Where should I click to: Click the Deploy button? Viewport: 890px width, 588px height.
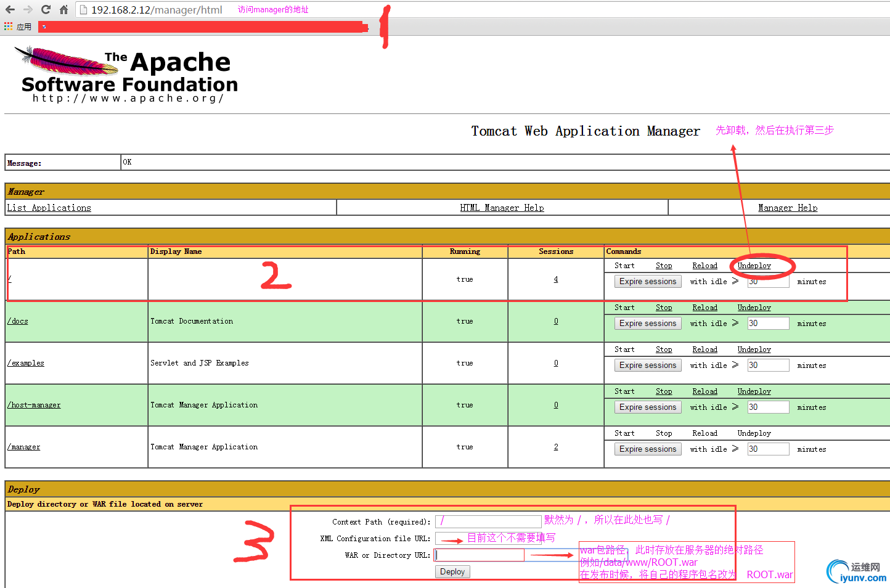[452, 572]
